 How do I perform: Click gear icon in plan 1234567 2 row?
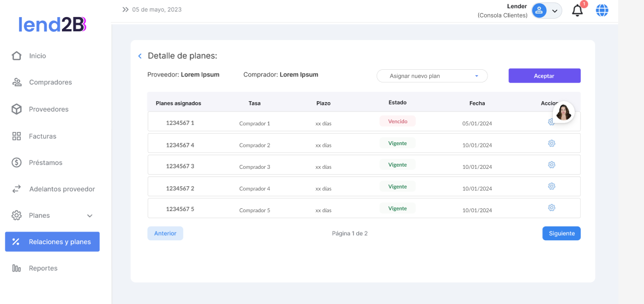point(551,186)
